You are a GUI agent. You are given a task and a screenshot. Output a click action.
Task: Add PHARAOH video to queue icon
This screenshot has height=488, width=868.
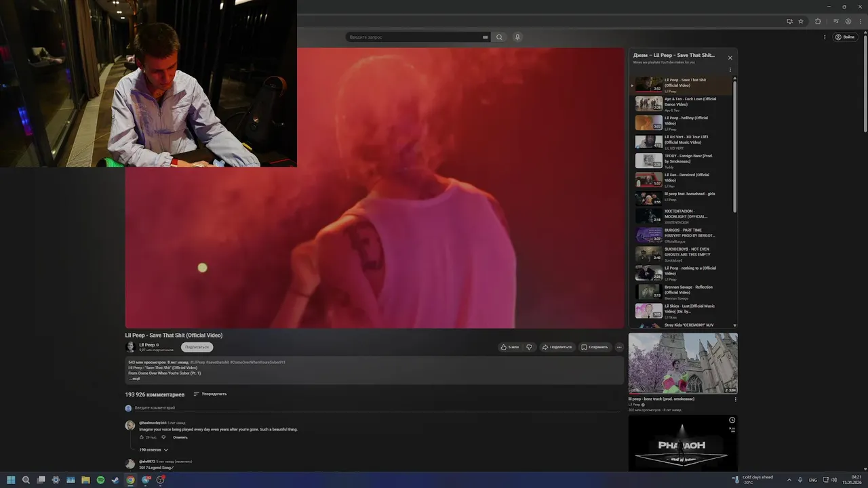pyautogui.click(x=732, y=429)
